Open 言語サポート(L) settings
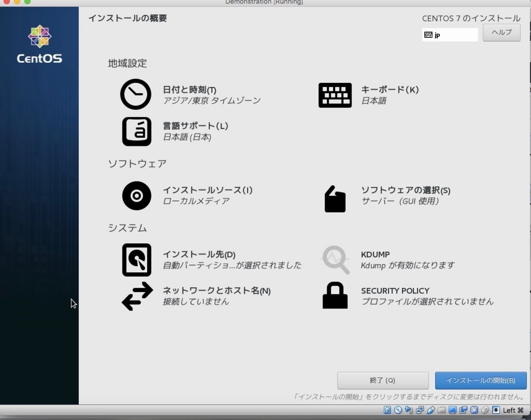 [x=195, y=126]
